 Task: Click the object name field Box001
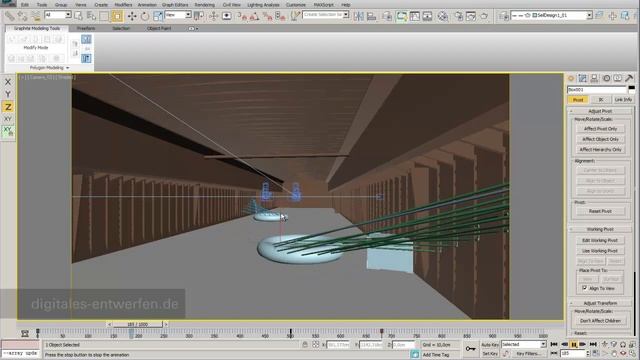coord(596,89)
